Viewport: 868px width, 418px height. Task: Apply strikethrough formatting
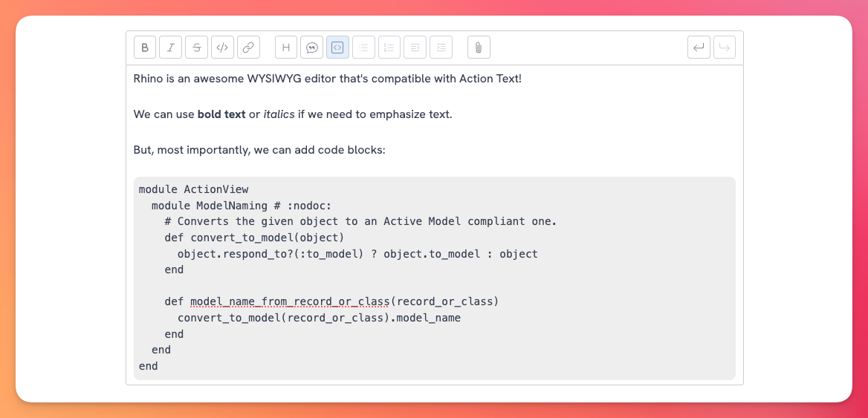196,48
